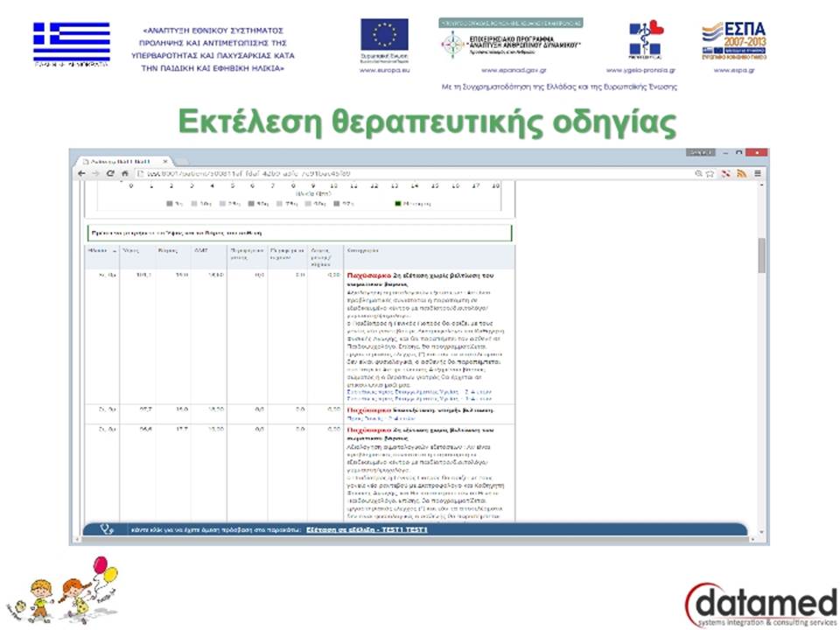Click the www.europa.eu address under the EU flag
Viewport: 840px width, 630px height.
point(385,70)
